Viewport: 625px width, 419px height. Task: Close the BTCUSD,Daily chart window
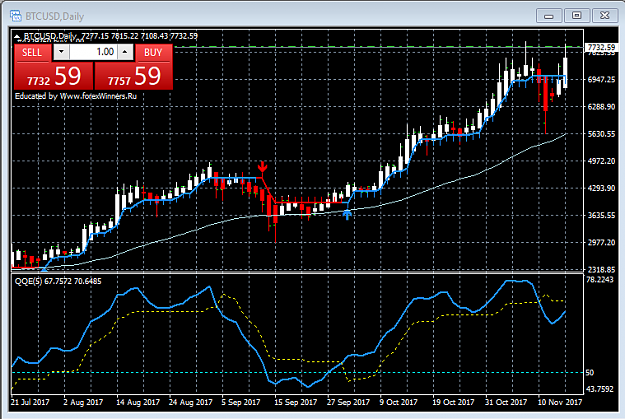[604, 16]
